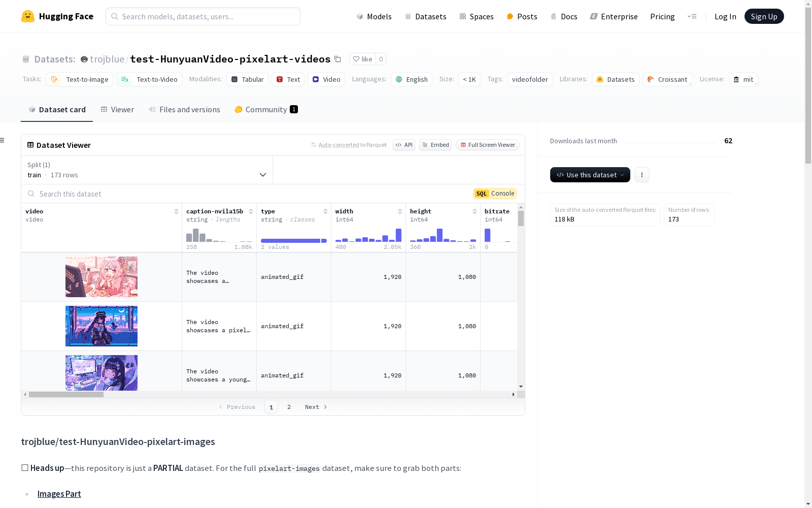Open the Files and versions tab
The image size is (812, 508).
click(x=184, y=110)
